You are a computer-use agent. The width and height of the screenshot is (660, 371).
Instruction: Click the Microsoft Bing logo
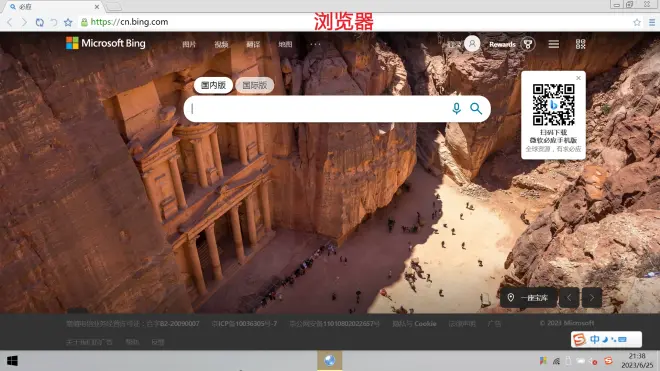pyautogui.click(x=106, y=43)
